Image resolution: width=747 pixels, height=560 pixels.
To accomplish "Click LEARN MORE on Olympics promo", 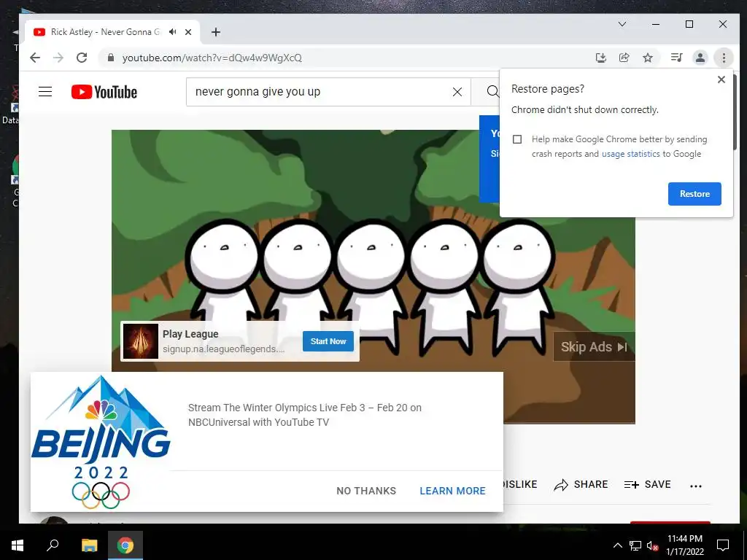I will [452, 491].
